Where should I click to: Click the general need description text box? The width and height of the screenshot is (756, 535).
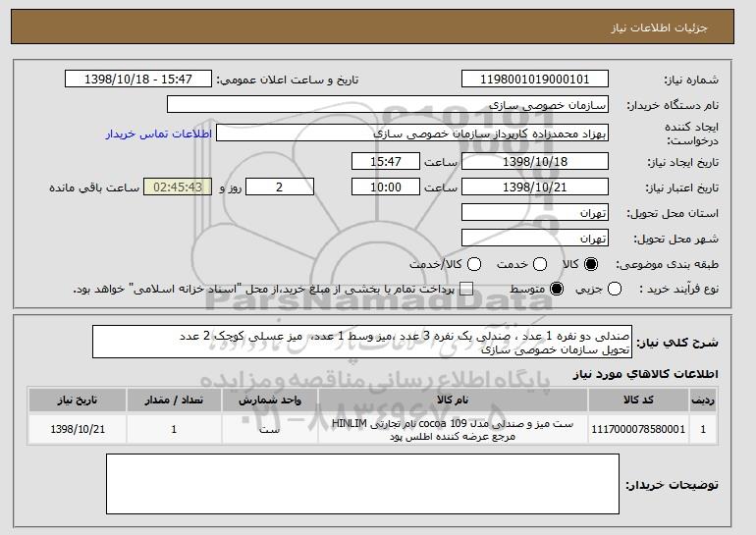(362, 342)
